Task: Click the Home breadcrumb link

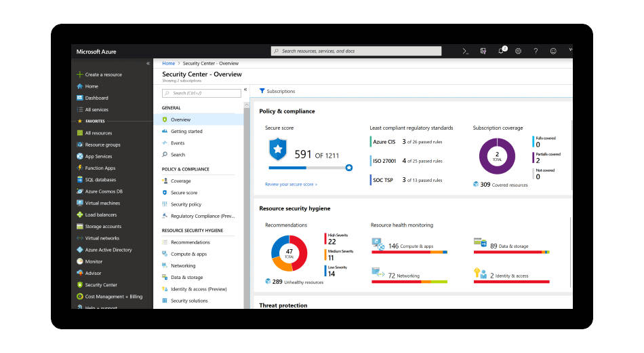Action: (168, 63)
